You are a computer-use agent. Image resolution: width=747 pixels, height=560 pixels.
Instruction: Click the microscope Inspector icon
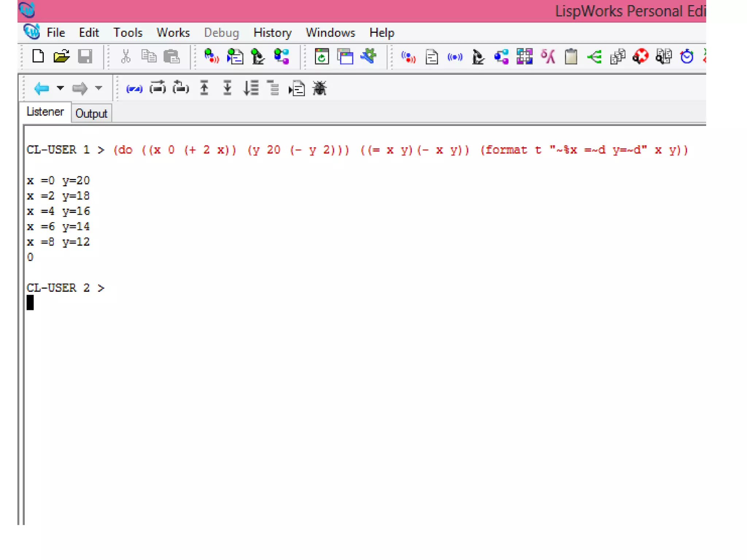click(478, 57)
